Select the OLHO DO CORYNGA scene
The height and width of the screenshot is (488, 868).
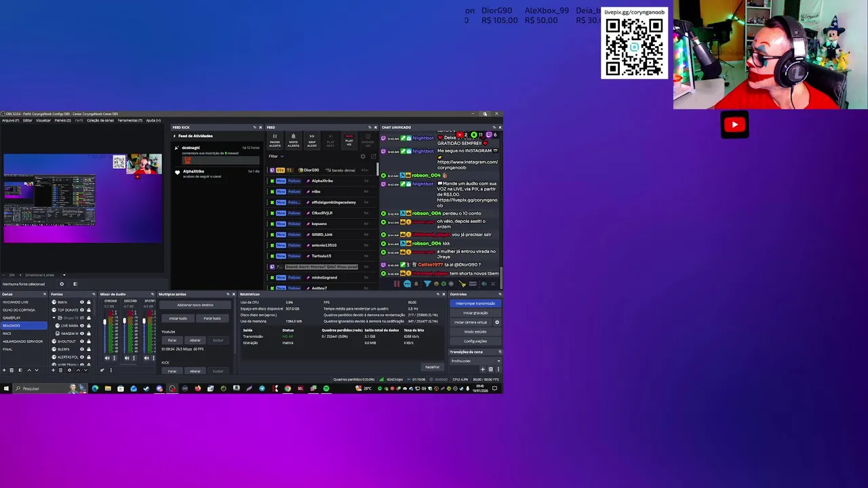24,310
